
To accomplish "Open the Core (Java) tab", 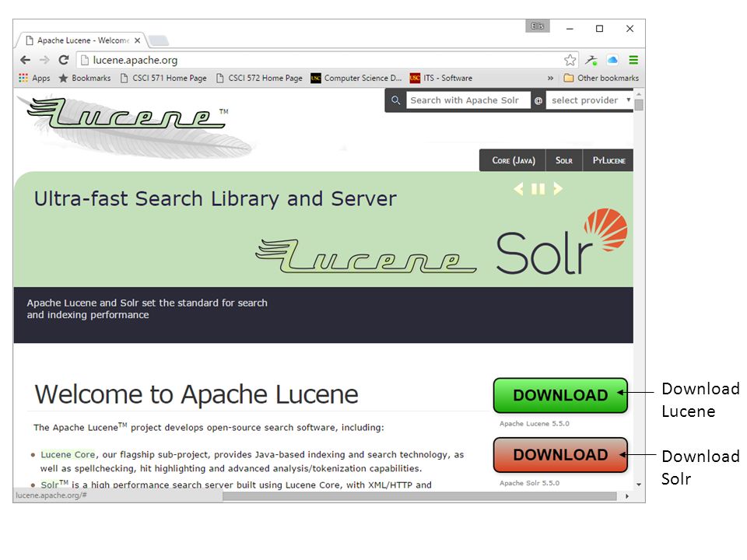I will click(513, 160).
